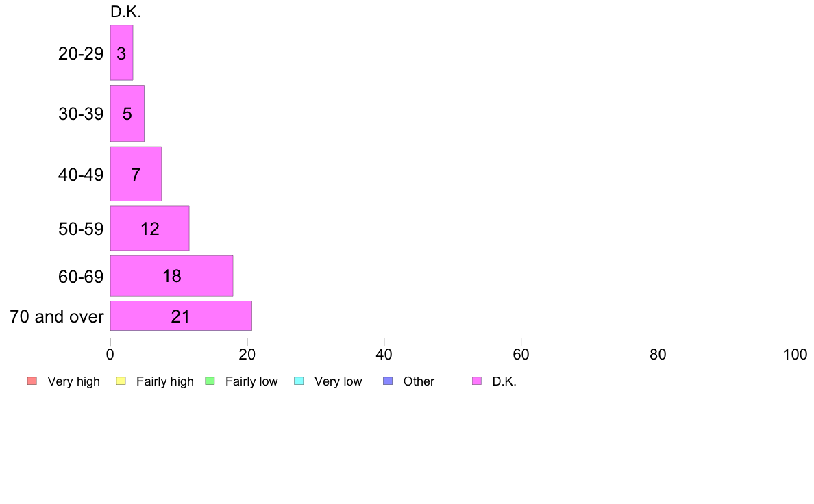This screenshot has height=504, width=814.
Task: Click the Very high red legend swatch
Action: pyautogui.click(x=32, y=381)
